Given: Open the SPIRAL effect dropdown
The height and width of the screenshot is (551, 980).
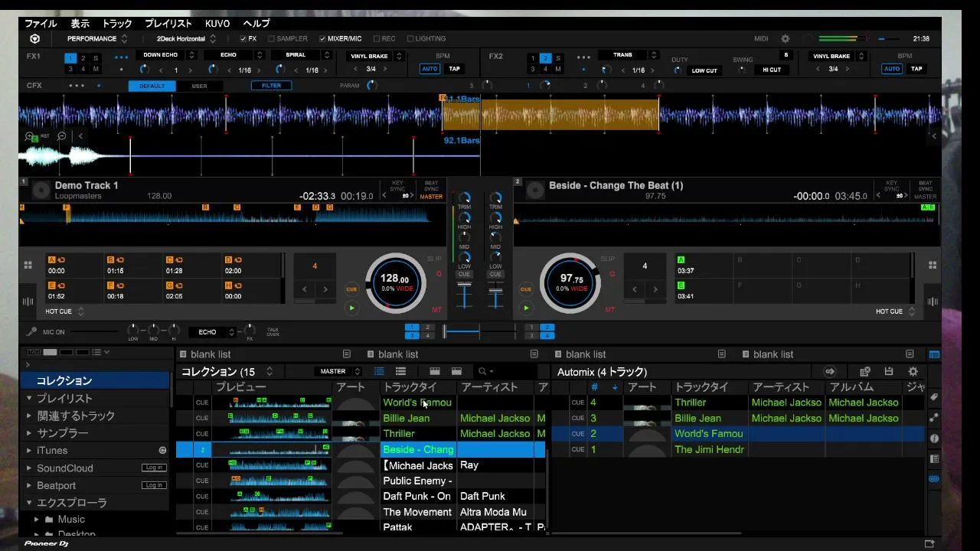Looking at the screenshot, I should (x=301, y=55).
